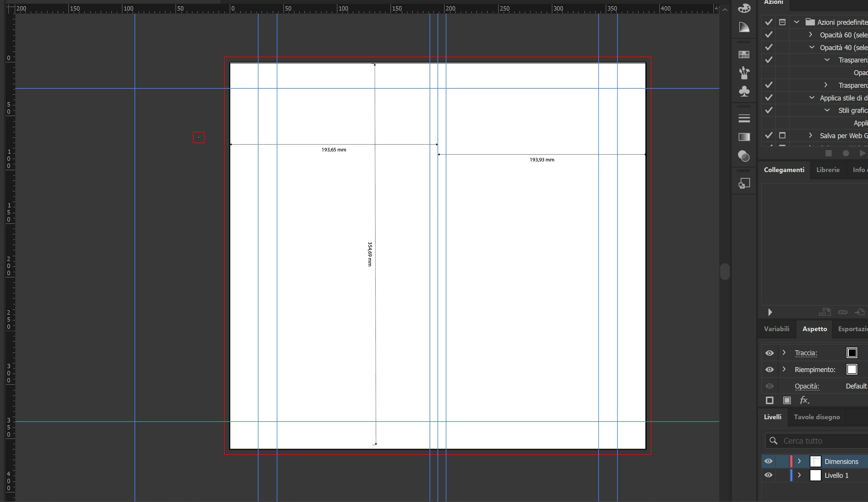Switch to the Tavole disegno tab
The height and width of the screenshot is (502, 868).
(x=817, y=417)
